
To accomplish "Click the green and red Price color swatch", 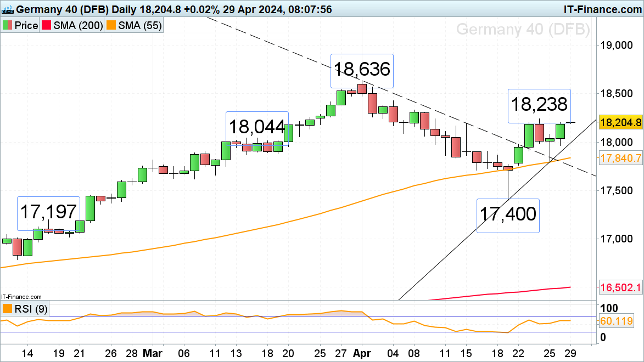I will [x=7, y=25].
